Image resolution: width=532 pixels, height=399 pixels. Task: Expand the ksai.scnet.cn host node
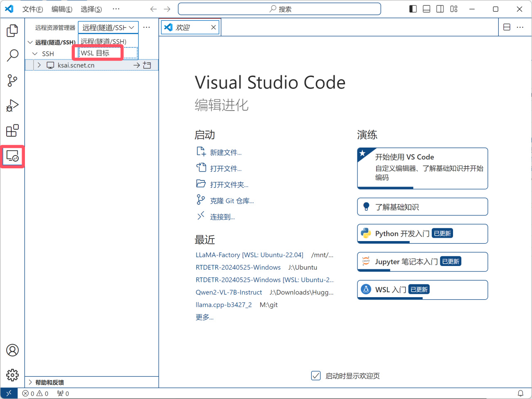39,65
